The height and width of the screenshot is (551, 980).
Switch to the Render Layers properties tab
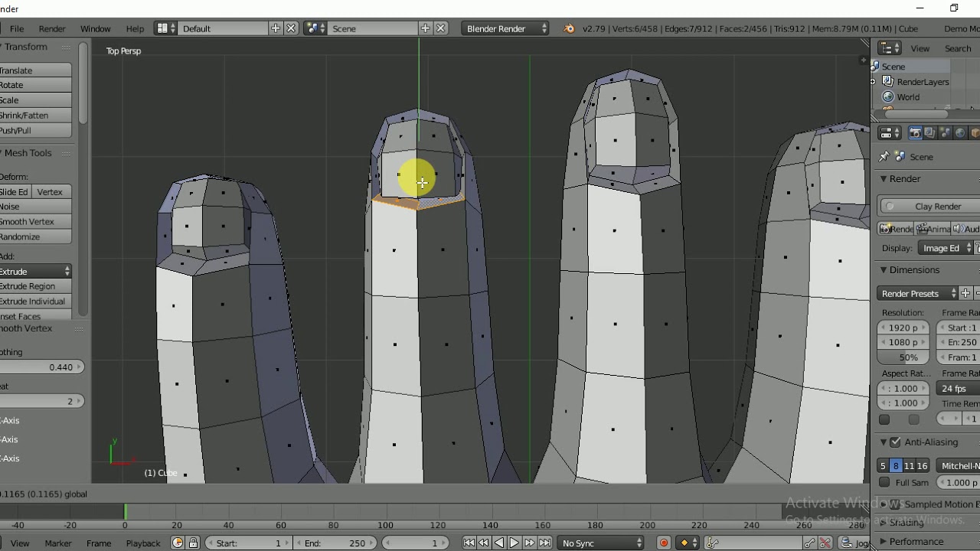click(x=929, y=133)
